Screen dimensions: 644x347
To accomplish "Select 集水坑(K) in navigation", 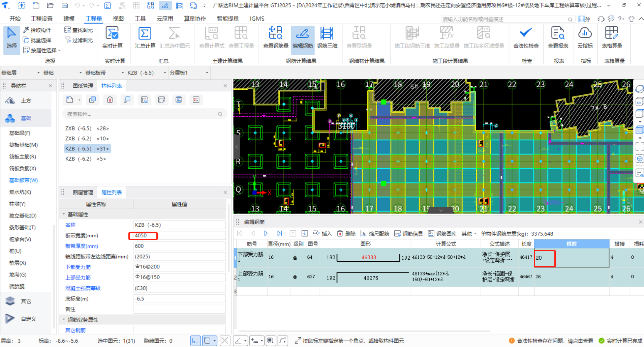I will (20, 192).
